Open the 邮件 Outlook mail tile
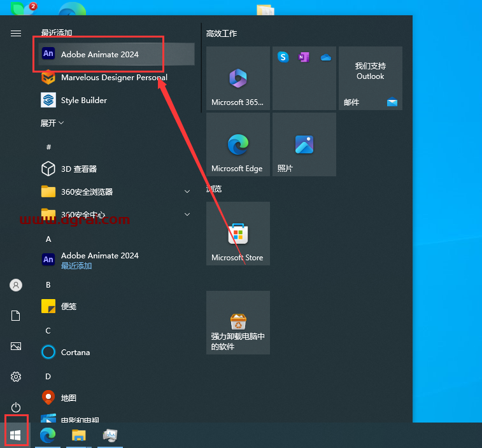 click(x=371, y=78)
